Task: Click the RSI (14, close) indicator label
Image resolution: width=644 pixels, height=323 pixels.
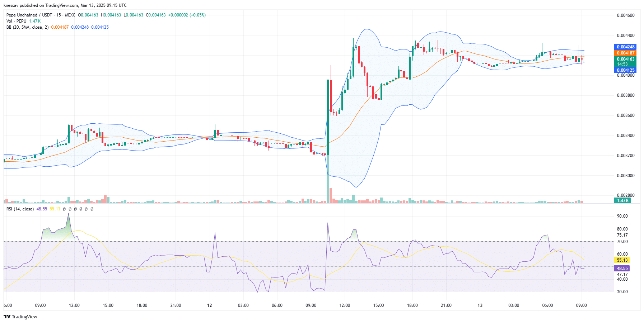Action: [20, 209]
